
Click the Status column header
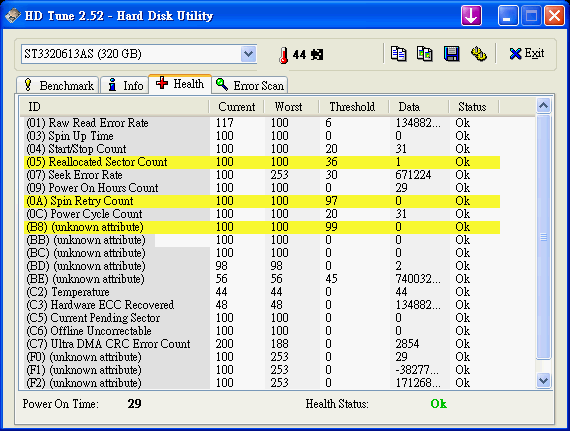pos(474,107)
